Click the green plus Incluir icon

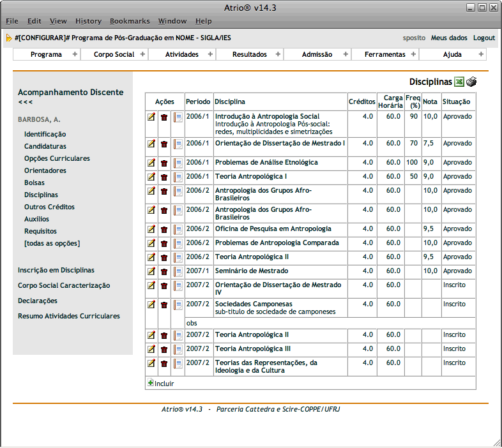click(151, 383)
